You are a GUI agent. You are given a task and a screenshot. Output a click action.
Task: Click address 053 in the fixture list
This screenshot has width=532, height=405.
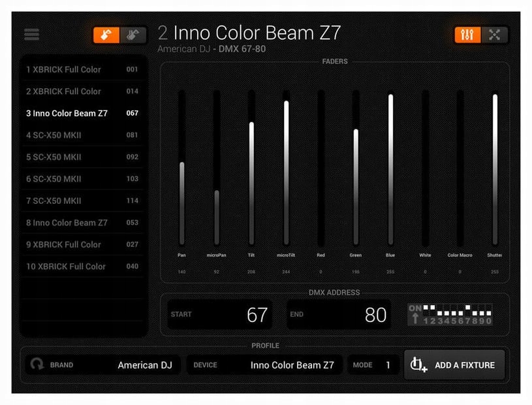tap(133, 223)
